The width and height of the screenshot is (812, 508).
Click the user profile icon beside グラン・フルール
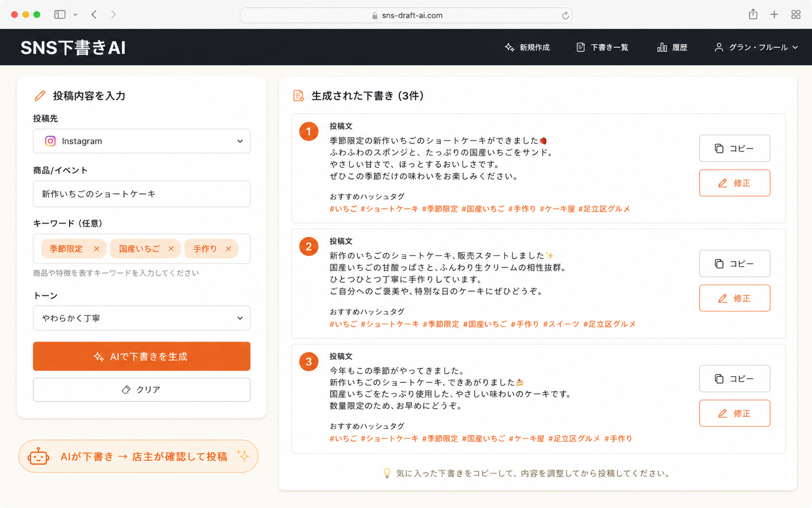coord(719,47)
